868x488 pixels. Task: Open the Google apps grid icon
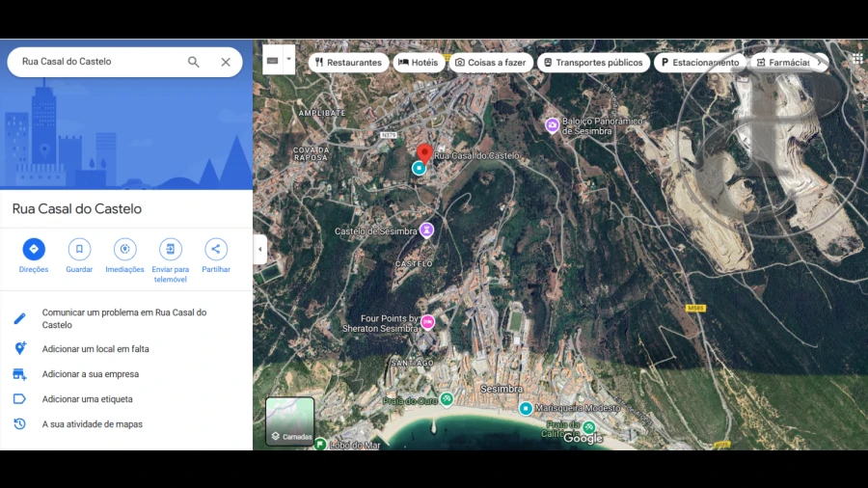857,59
